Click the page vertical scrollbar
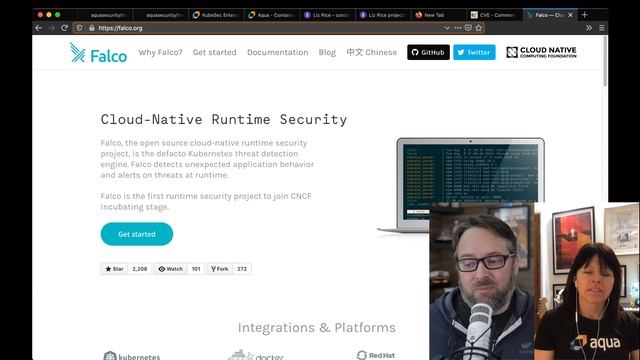This screenshot has height=360, width=640. pos(605,61)
